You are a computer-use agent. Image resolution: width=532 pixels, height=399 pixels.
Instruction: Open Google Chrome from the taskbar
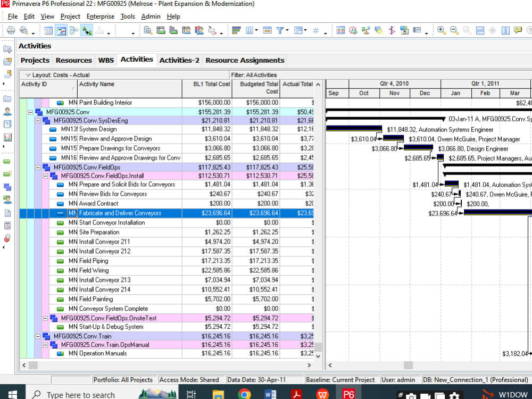tap(244, 394)
